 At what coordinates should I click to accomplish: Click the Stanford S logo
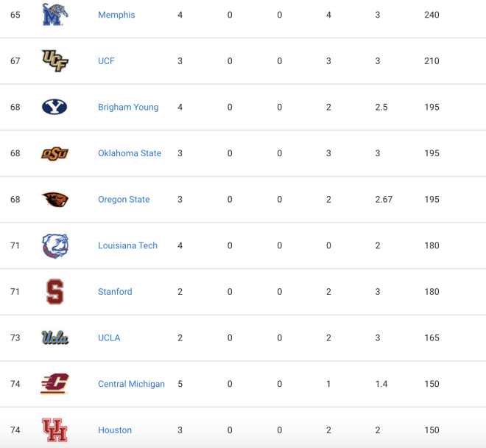coord(55,292)
